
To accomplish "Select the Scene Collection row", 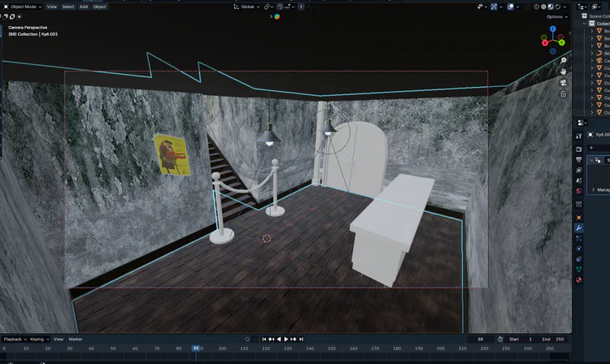I will pyautogui.click(x=595, y=16).
